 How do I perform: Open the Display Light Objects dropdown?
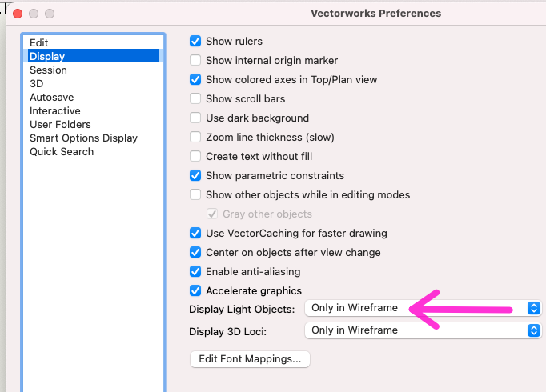(423, 308)
